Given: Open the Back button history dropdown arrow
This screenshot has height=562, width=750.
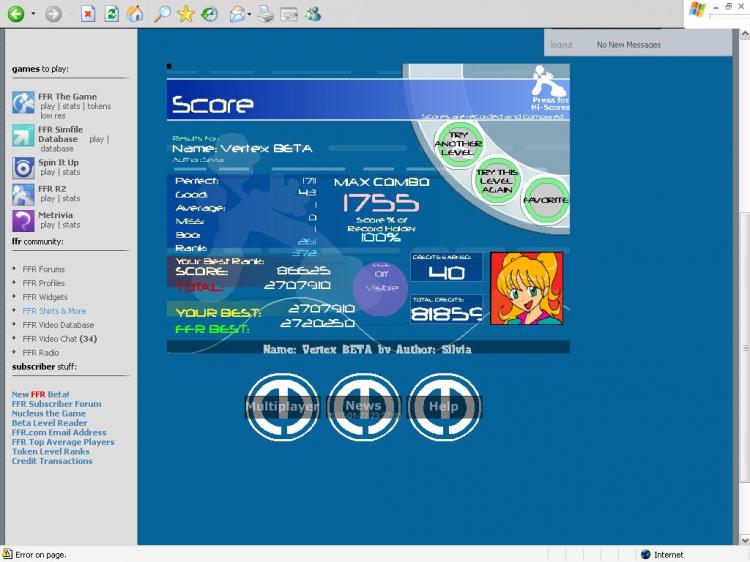Looking at the screenshot, I should [x=33, y=14].
